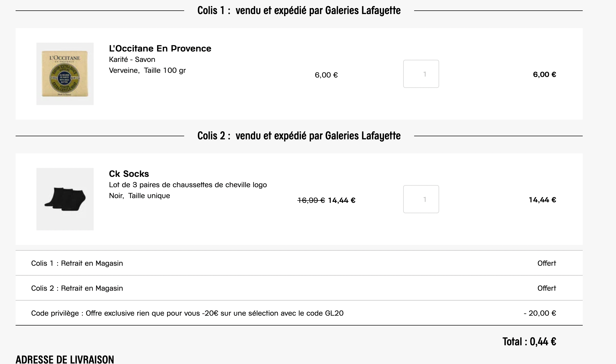This screenshot has width=616, height=364.
Task: Click the Ck Socks product thumbnail
Action: pos(65,199)
